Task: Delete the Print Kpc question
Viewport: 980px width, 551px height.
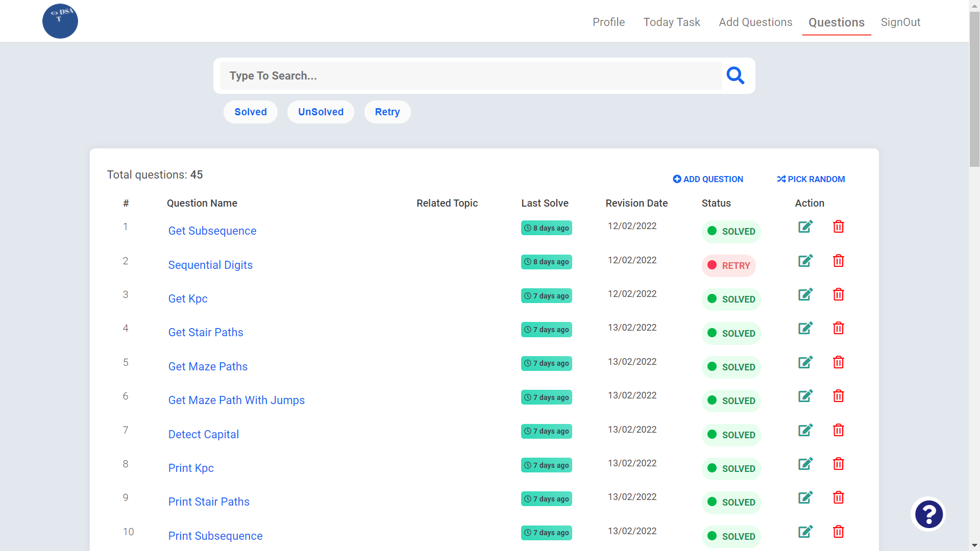Action: [838, 464]
